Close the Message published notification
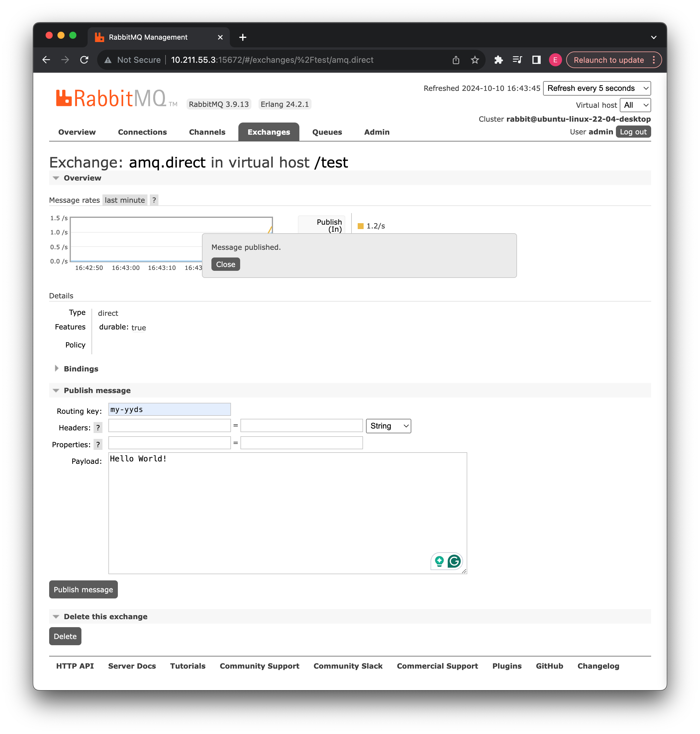 coord(225,264)
